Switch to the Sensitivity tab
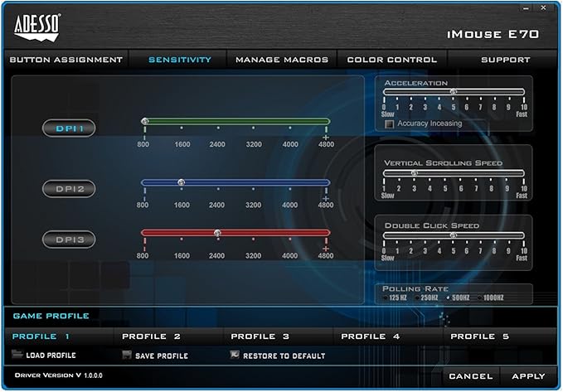Image resolution: width=563 pixels, height=392 pixels. (x=180, y=60)
